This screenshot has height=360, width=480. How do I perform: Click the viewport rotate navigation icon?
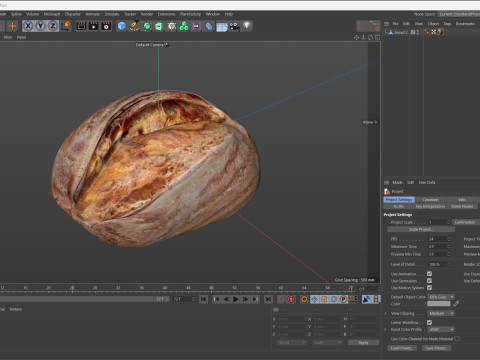370,37
